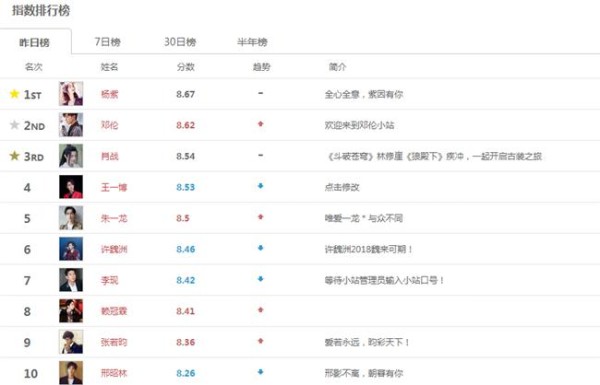This screenshot has height=385, width=600.
Task: Click the 名次 column header
Action: [34, 67]
